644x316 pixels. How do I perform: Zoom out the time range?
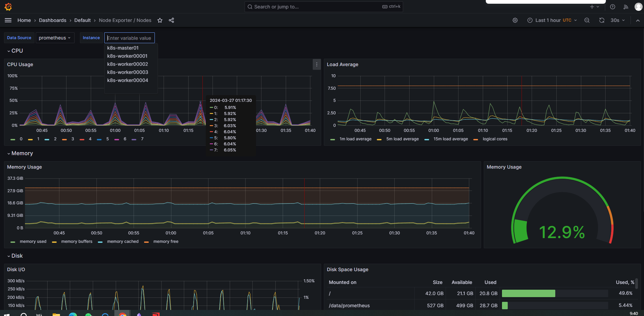(x=587, y=20)
